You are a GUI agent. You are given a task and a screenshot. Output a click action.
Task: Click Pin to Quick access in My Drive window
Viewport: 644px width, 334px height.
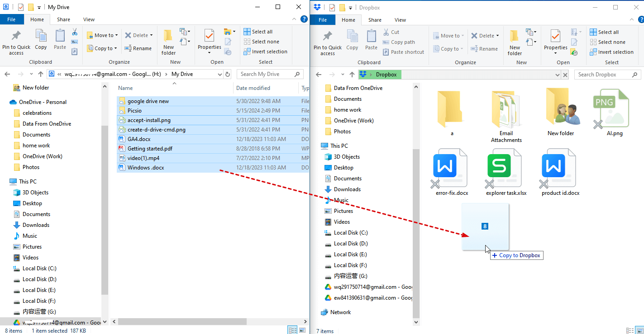[x=16, y=42]
